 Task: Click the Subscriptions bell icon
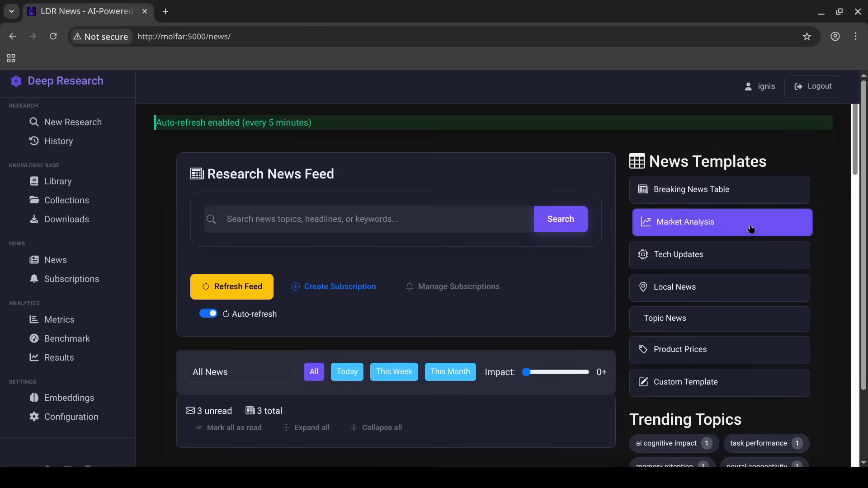click(x=34, y=279)
